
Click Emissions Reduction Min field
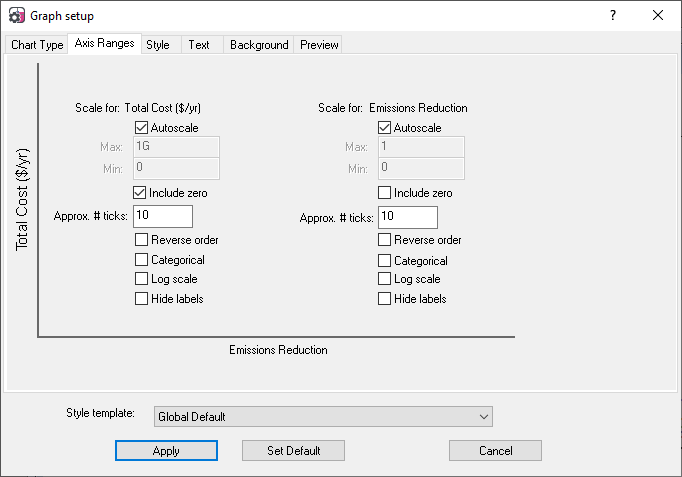coord(421,168)
